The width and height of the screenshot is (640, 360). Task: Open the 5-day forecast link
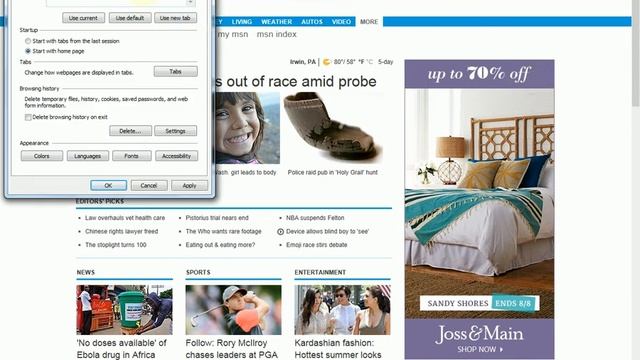(385, 62)
